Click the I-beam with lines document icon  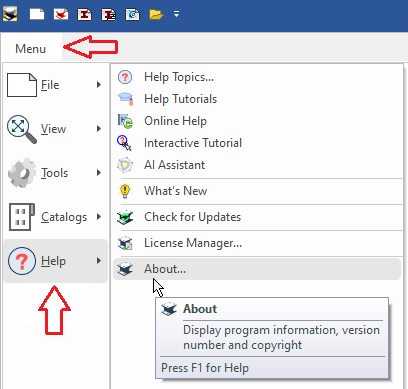coord(109,14)
